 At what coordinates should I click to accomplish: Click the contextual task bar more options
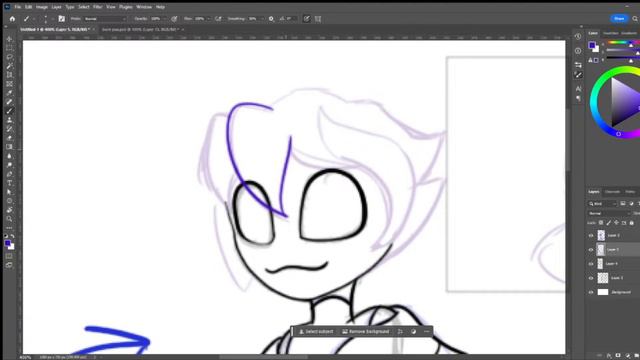pos(427,331)
